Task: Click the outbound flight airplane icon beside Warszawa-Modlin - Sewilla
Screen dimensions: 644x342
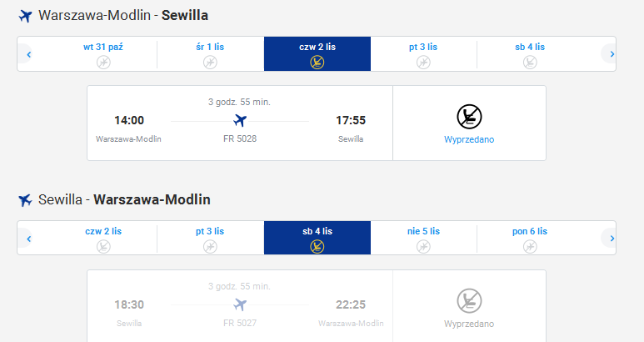Action: coord(26,16)
